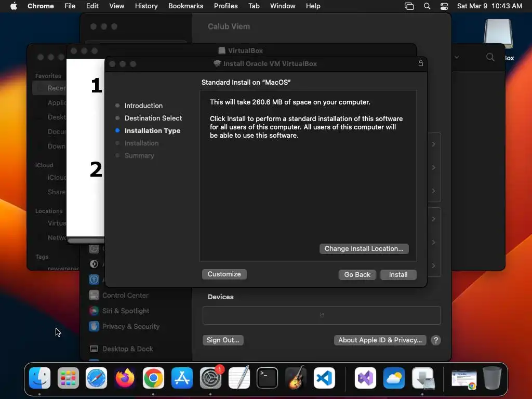Open Siri & Spotlight settings
532x399 pixels.
pyautogui.click(x=119, y=311)
